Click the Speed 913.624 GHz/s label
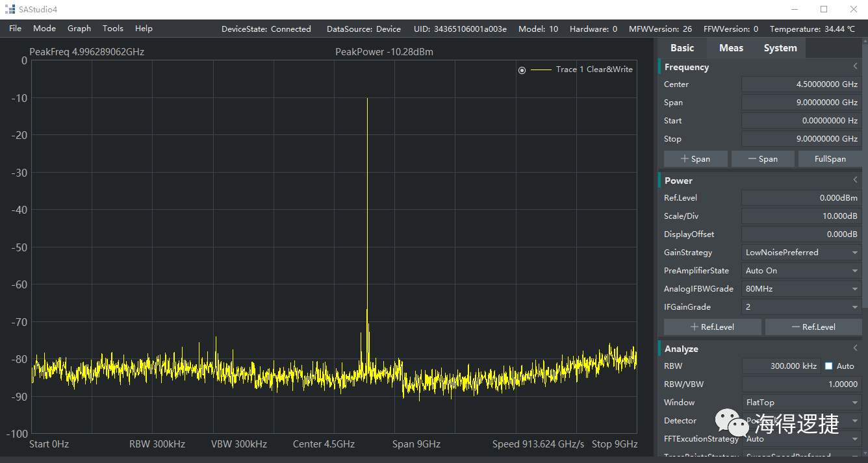This screenshot has height=463, width=868. point(539,444)
